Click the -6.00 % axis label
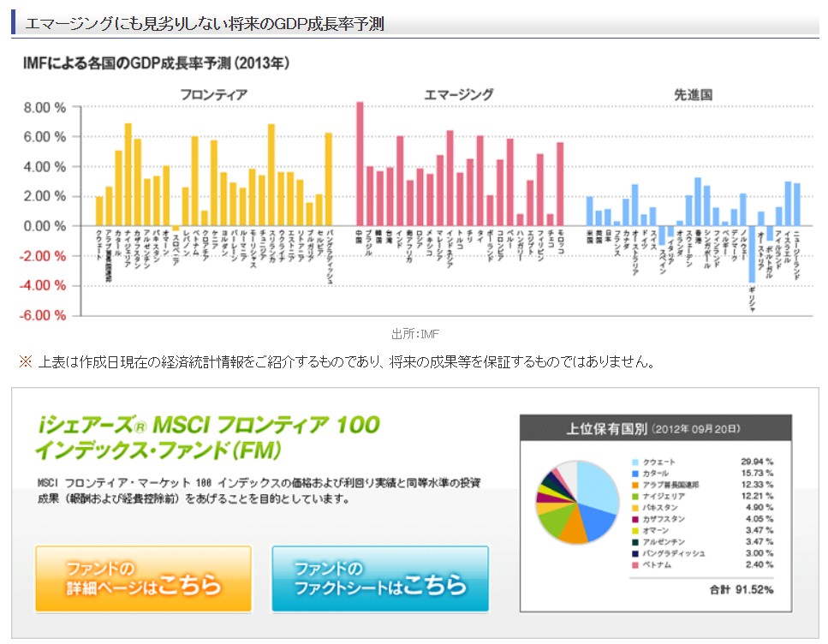 click(x=44, y=316)
